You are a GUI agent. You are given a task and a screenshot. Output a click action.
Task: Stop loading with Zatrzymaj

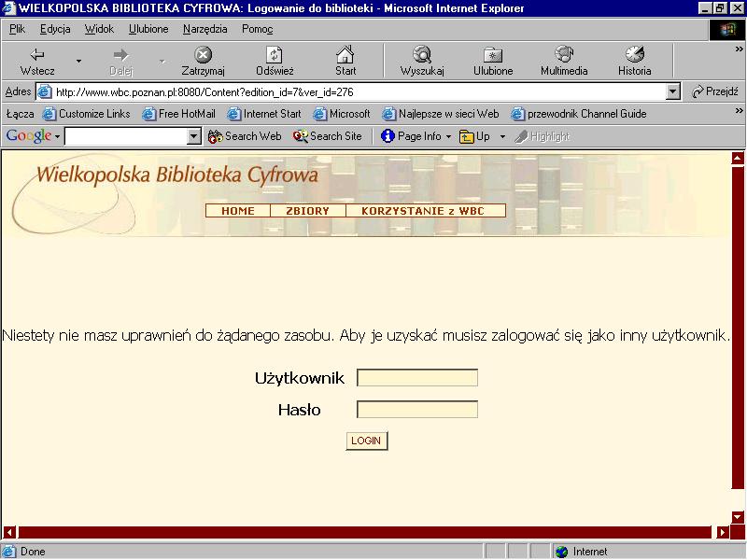(203, 62)
